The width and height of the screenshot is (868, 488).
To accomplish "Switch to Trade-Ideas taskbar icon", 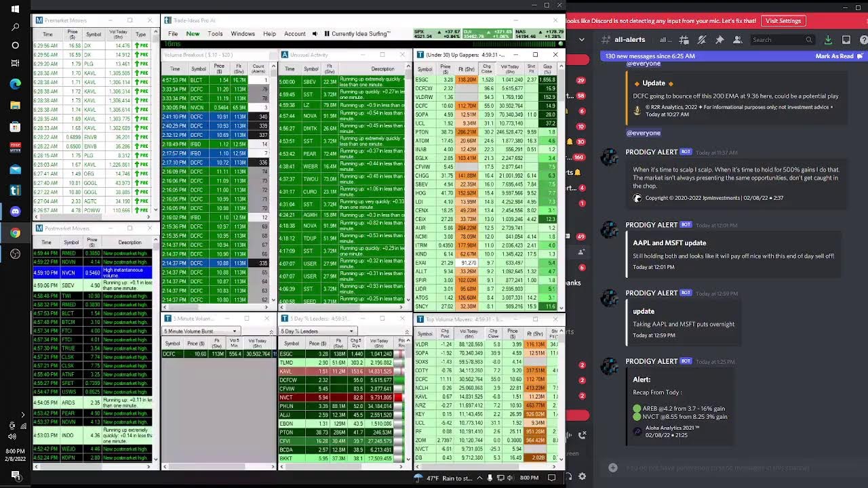I will click(x=15, y=190).
